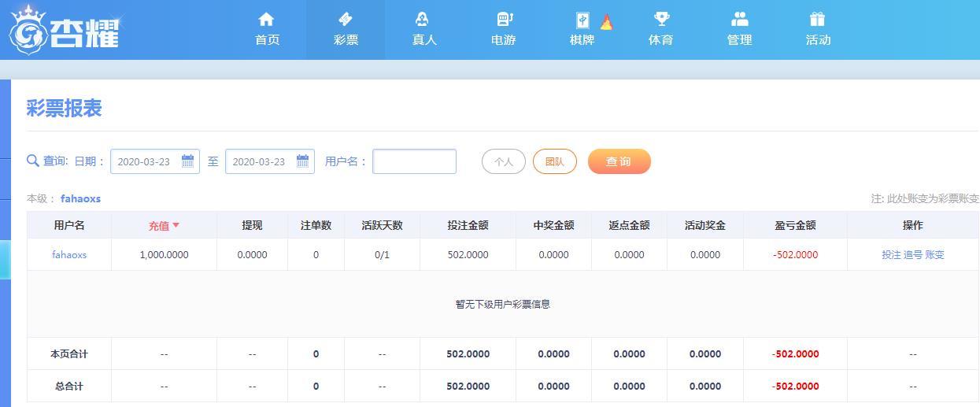Click the card icon above 棋牌
The image size is (980, 407).
582,20
